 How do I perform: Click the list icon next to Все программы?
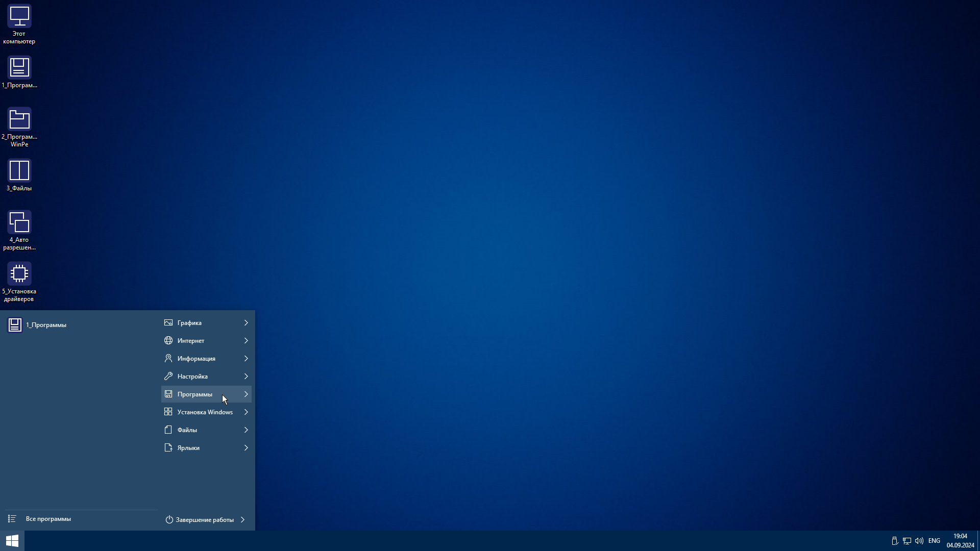(12, 519)
